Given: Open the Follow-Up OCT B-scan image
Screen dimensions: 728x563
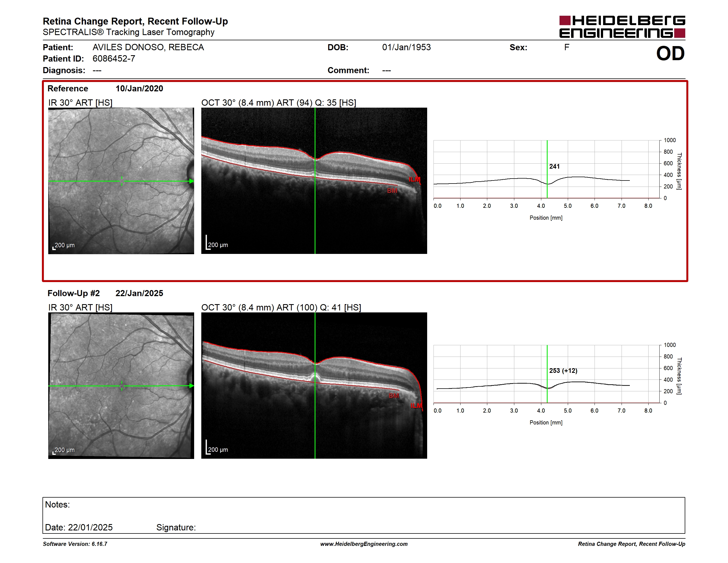Looking at the screenshot, I should click(314, 386).
